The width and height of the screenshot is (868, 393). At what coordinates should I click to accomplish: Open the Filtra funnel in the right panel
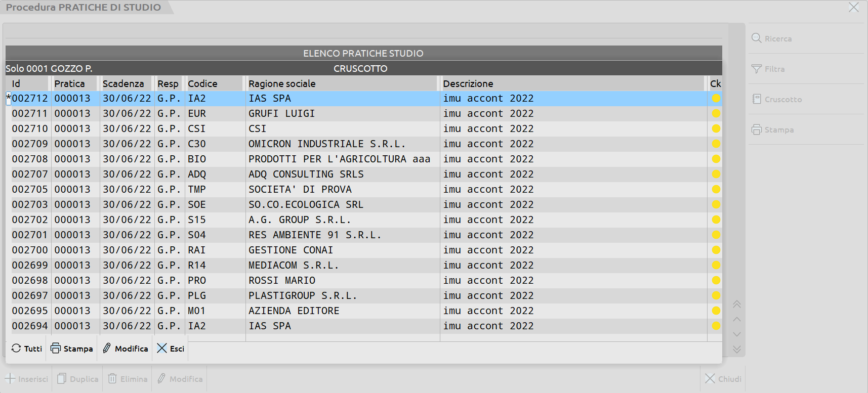[757, 69]
